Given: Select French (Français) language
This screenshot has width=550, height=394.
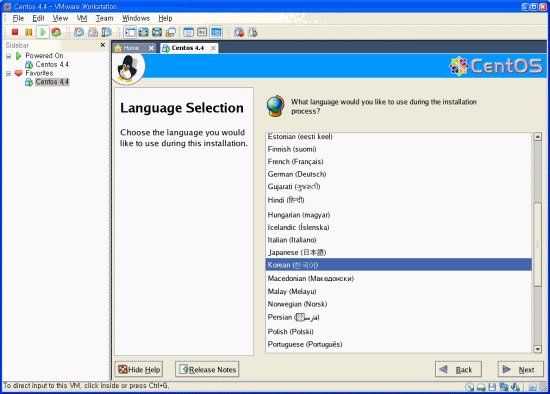Looking at the screenshot, I should click(399, 162).
